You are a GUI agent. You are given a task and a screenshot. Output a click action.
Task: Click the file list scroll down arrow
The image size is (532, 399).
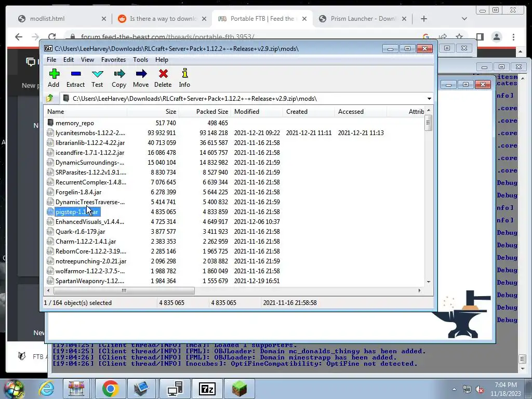(x=429, y=282)
